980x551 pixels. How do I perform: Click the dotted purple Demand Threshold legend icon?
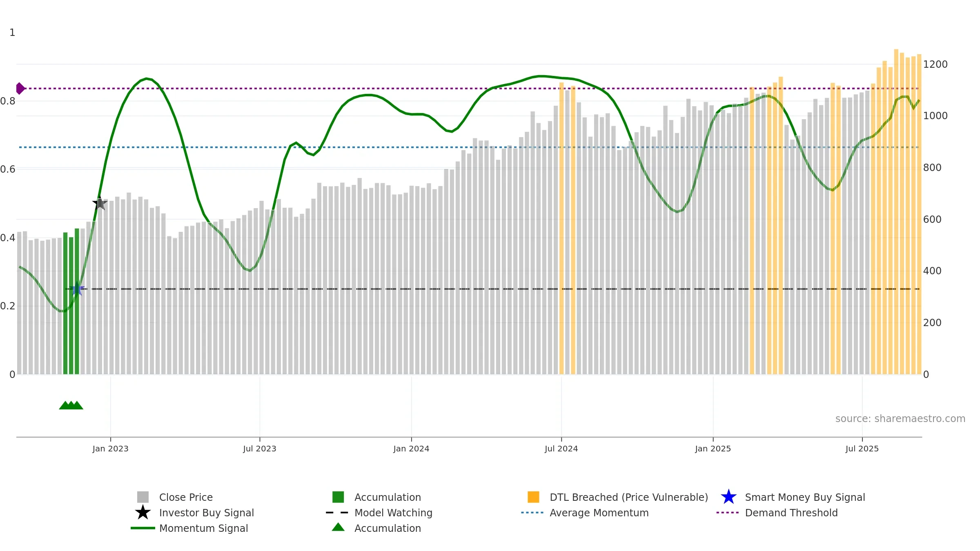[728, 512]
